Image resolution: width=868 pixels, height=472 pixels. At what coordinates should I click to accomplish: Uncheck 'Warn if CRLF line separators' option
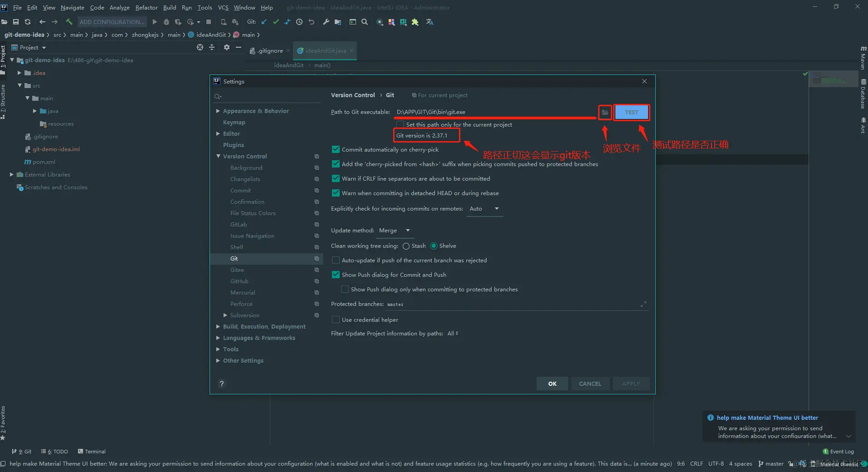click(x=336, y=178)
